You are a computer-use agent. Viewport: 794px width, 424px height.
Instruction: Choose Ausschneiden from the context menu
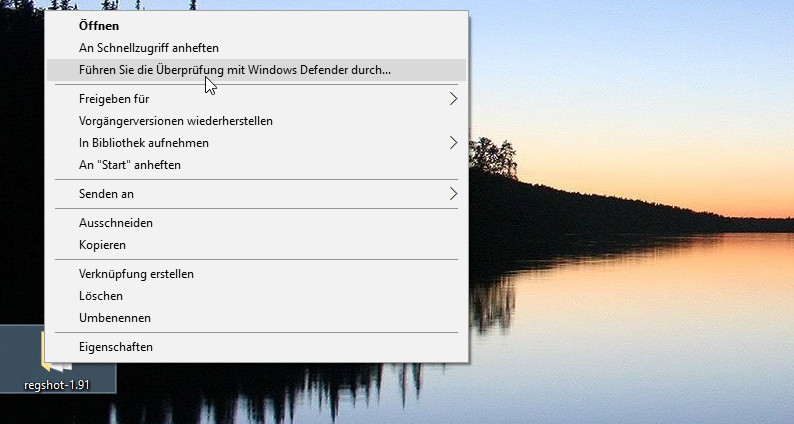point(257,223)
